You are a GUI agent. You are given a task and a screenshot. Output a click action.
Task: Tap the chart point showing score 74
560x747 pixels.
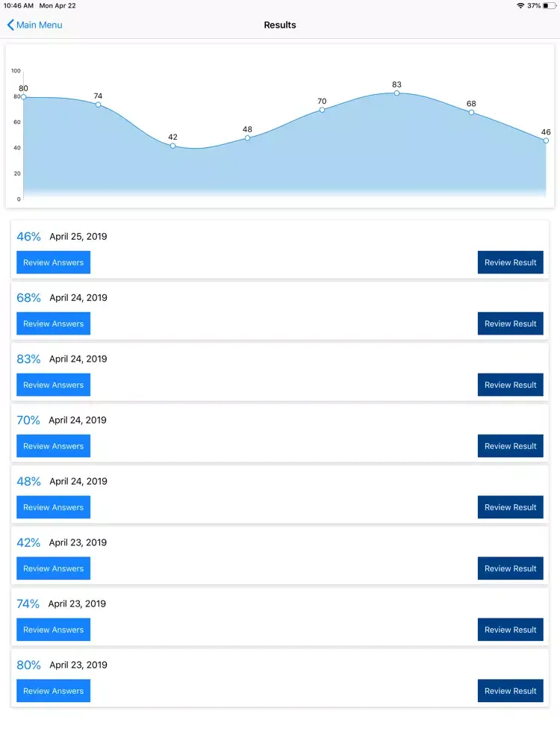[98, 105]
